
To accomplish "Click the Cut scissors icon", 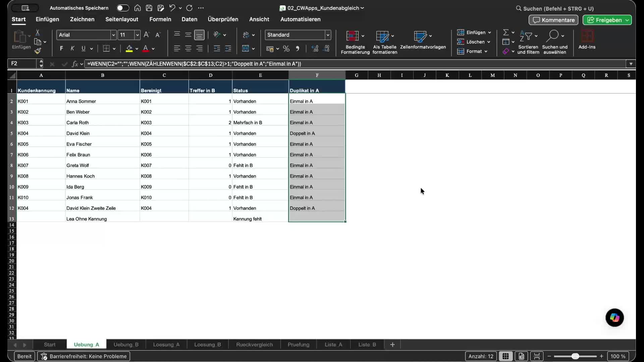I will 38,33.
